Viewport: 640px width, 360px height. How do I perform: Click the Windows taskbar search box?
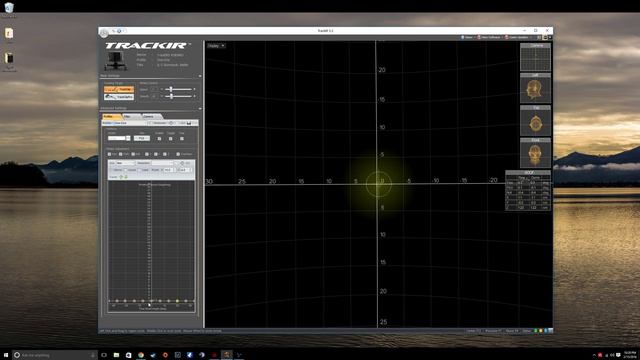pos(54,355)
